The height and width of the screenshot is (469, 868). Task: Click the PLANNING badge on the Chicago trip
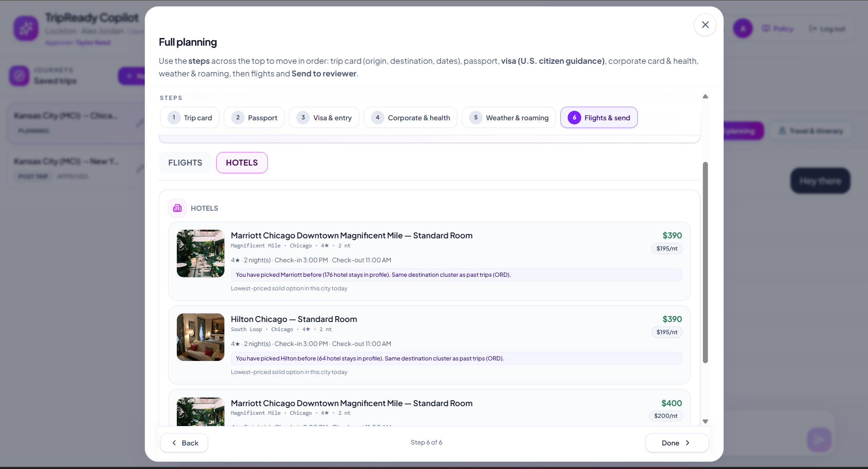[x=33, y=131]
